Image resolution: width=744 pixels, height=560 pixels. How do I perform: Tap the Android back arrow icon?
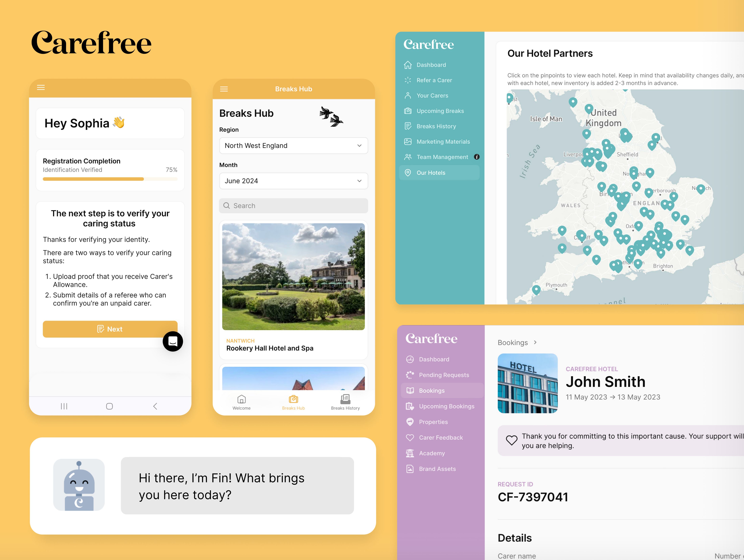(x=155, y=406)
